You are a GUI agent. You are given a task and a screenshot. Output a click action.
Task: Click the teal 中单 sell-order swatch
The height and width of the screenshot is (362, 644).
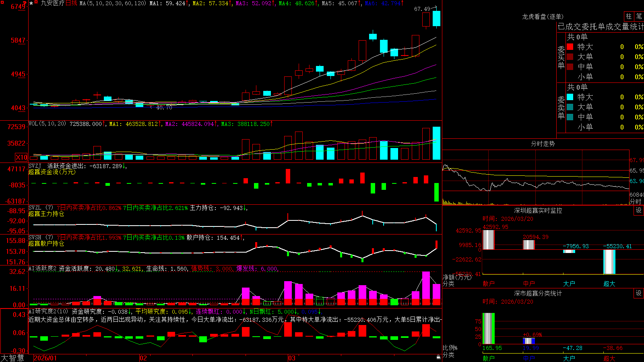(570, 117)
